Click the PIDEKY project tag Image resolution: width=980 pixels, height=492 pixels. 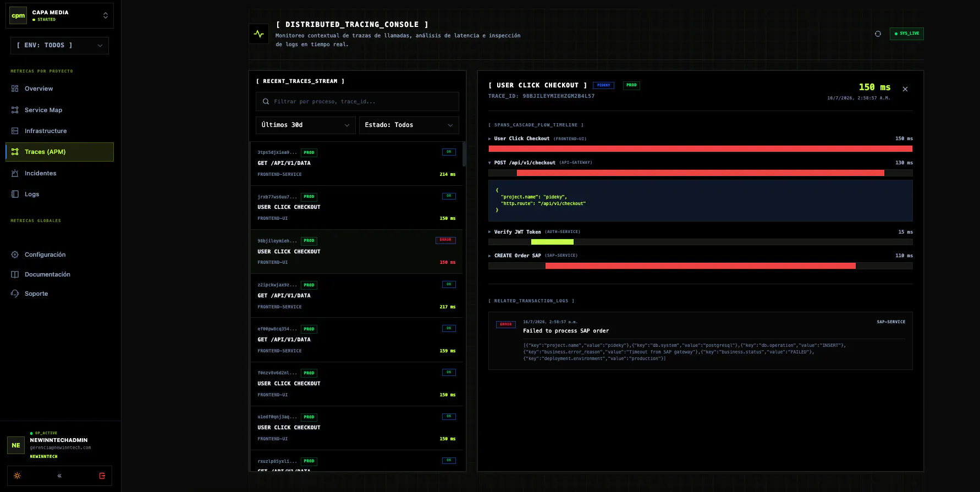click(x=603, y=85)
